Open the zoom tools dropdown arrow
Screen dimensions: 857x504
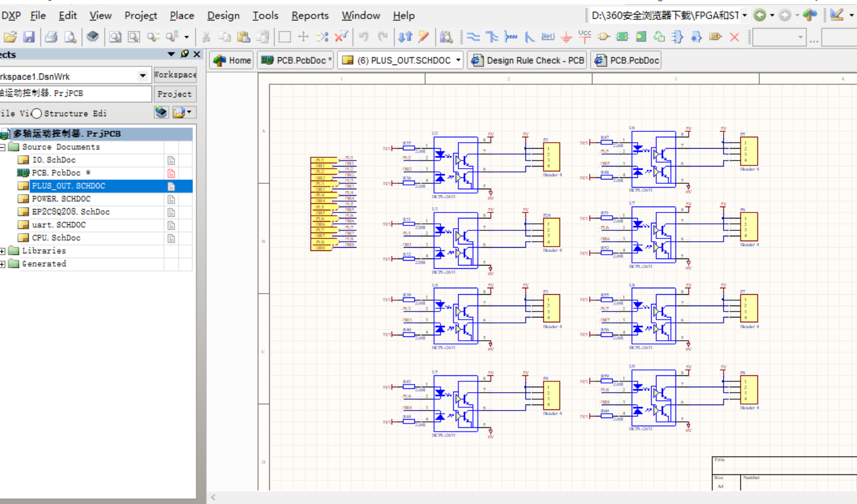point(187,37)
